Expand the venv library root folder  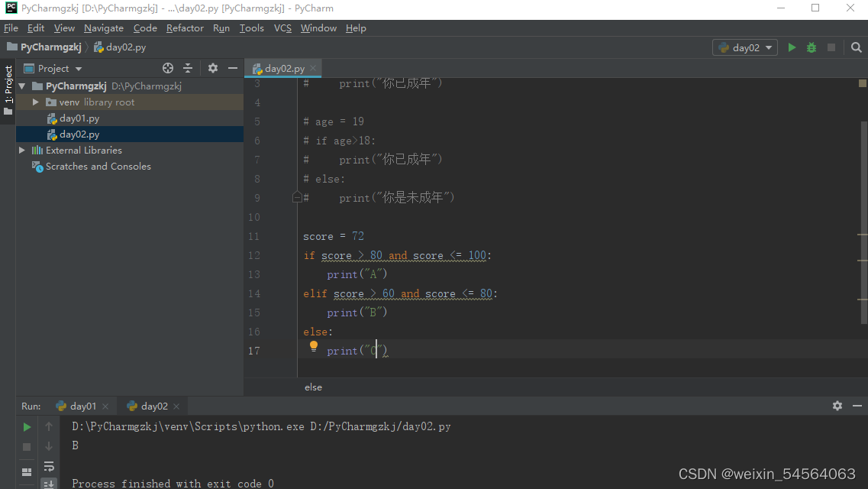35,102
